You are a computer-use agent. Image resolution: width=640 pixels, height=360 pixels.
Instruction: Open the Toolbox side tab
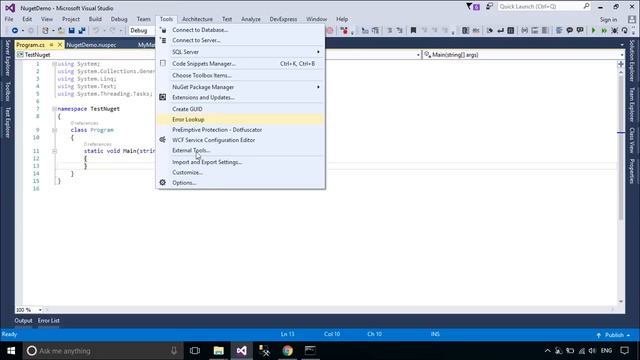7,91
